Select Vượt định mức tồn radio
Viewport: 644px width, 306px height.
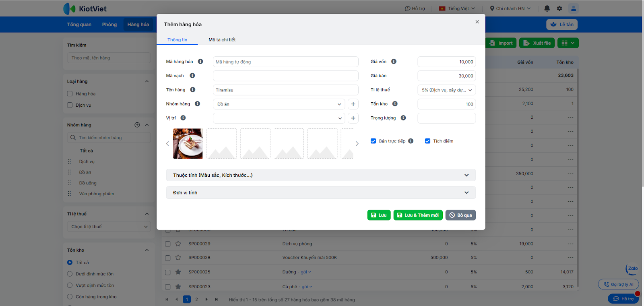point(70,285)
